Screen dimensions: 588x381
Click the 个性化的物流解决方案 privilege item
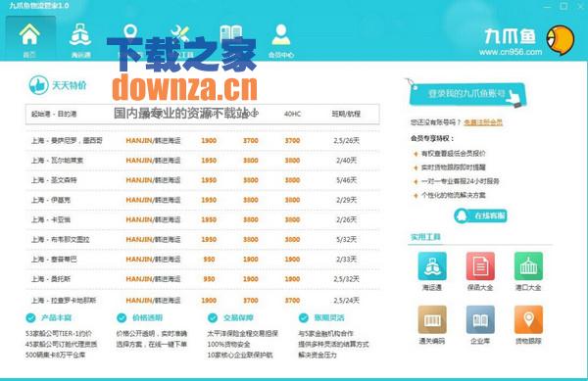click(453, 195)
